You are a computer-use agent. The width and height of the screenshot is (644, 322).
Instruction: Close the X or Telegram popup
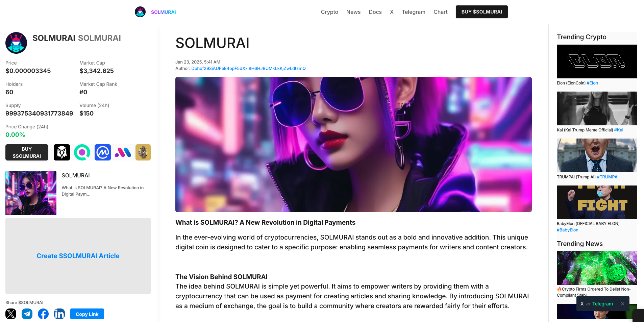623,304
